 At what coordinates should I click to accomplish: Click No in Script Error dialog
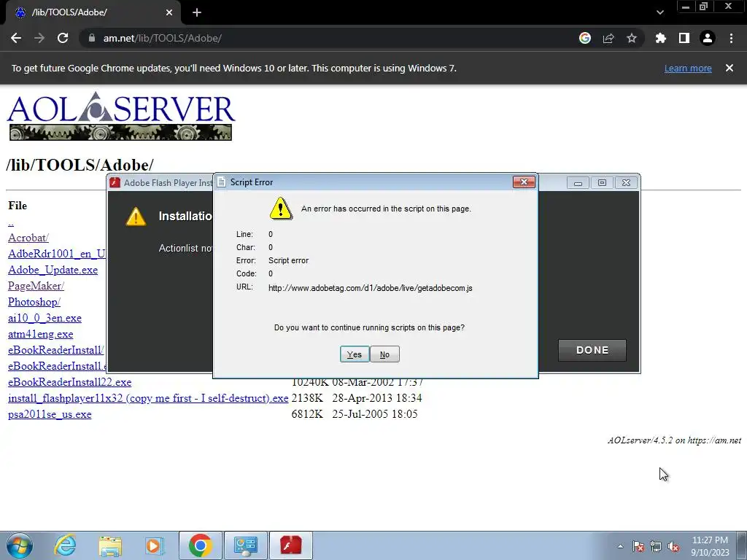click(x=384, y=354)
